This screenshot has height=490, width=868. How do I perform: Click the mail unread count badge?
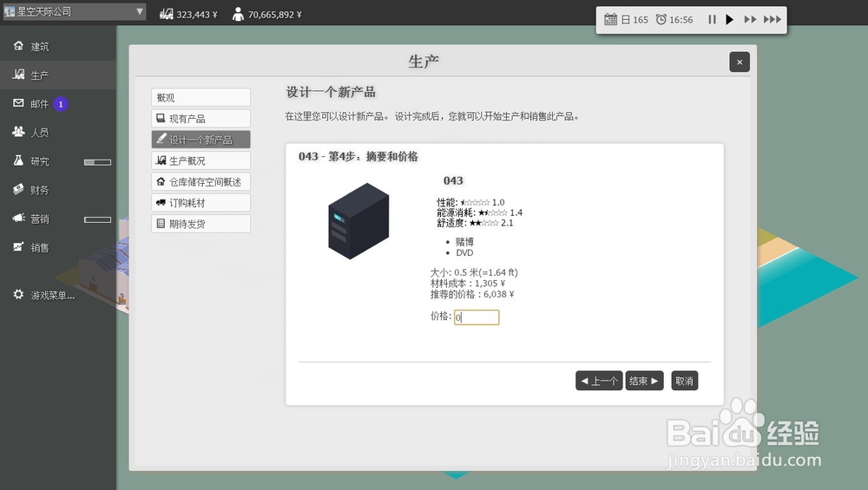click(x=61, y=104)
